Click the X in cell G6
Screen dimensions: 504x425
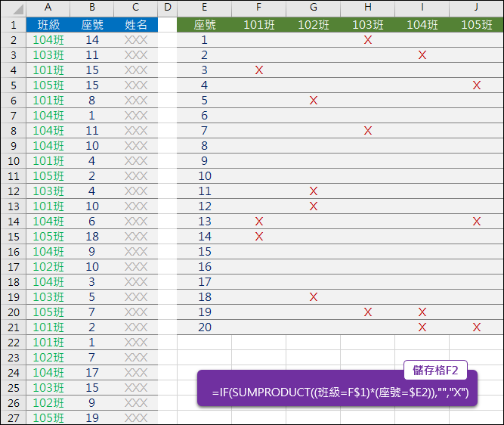pyautogui.click(x=314, y=101)
